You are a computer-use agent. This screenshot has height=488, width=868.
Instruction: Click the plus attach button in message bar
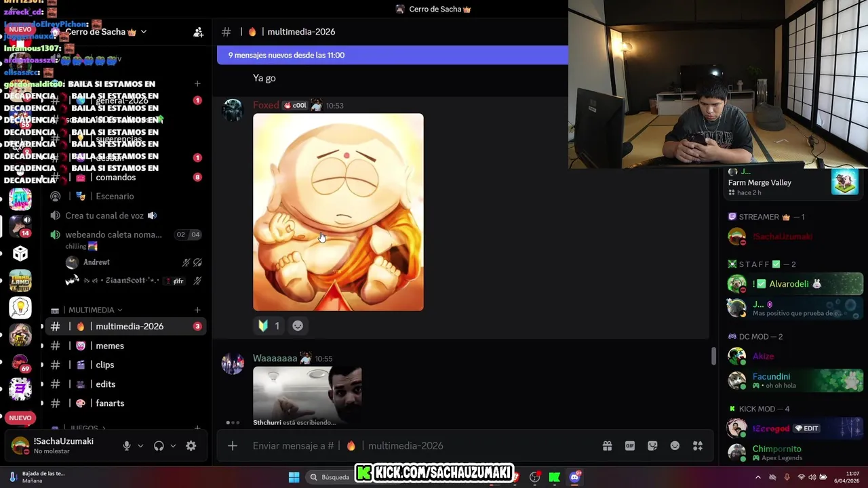pos(233,445)
